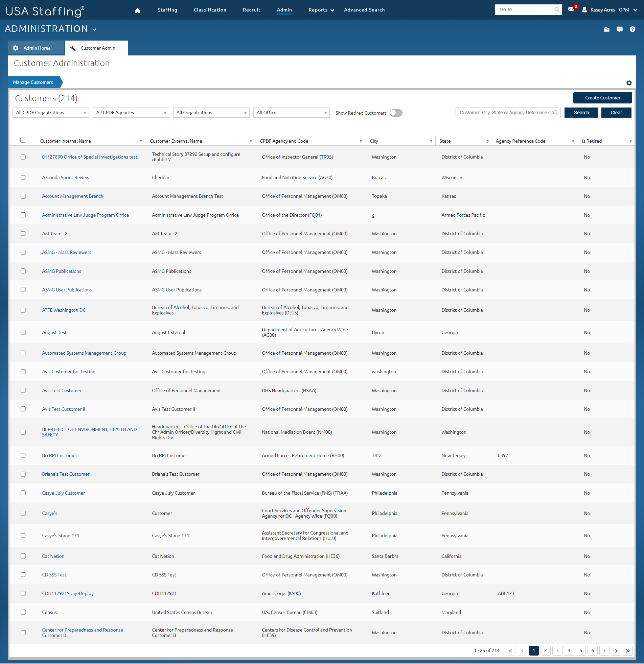The width and height of the screenshot is (644, 664).
Task: Enable Show Retired Customers
Action: [395, 113]
